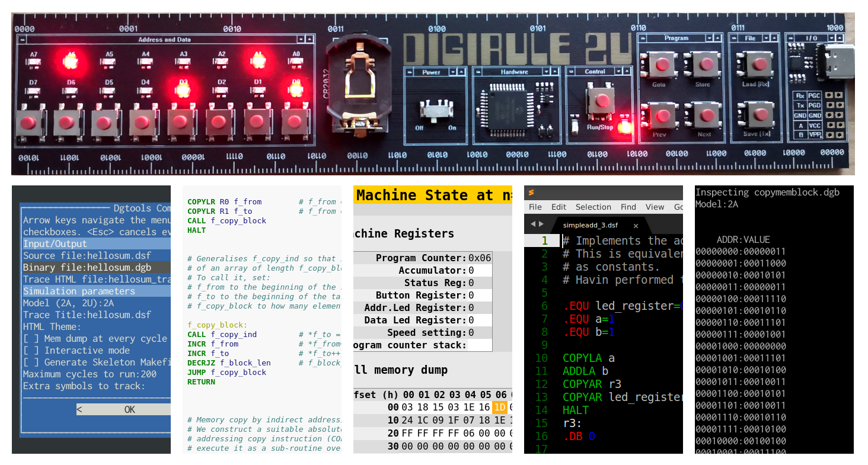This screenshot has height=465, width=868.
Task: Click the Sublime Text logo icon
Action: (x=531, y=193)
